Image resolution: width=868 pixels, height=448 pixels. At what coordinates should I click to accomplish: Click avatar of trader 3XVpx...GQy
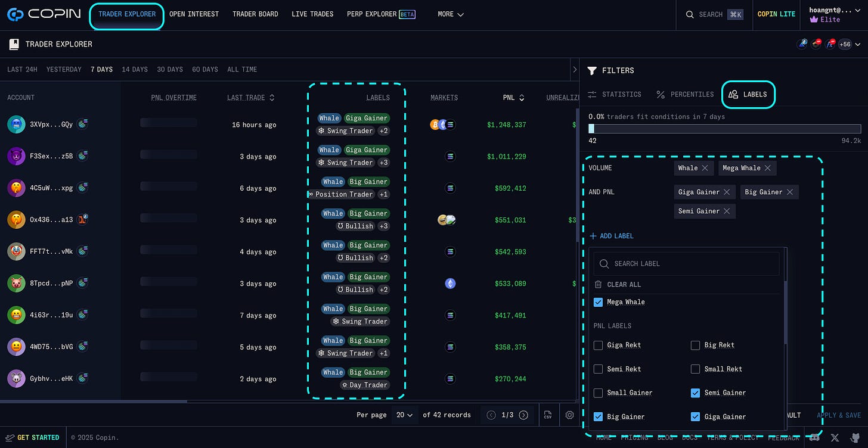pos(16,125)
